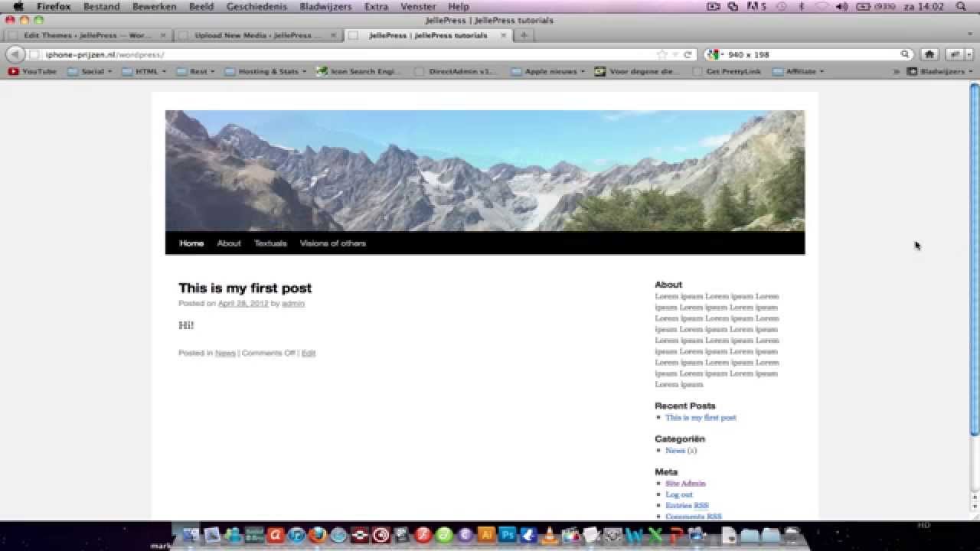Reload the page with the refresh icon

688,54
